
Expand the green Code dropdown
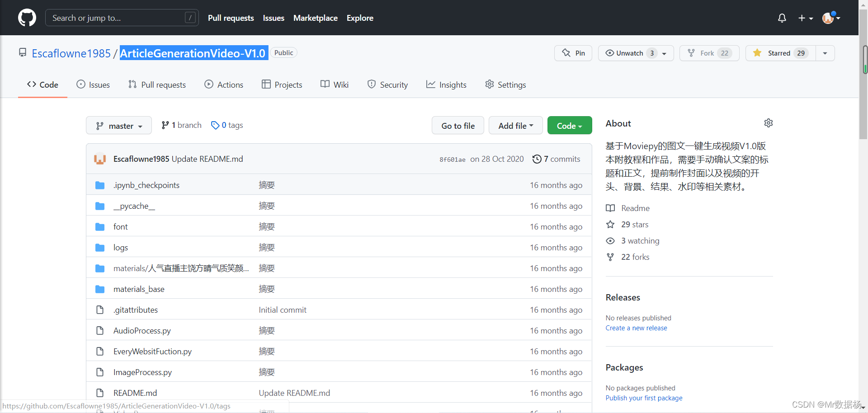[x=570, y=126]
